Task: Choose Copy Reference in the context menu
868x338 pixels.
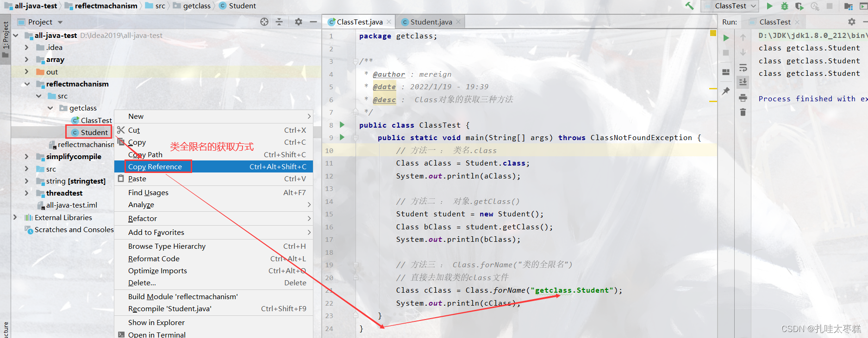Action: point(214,166)
